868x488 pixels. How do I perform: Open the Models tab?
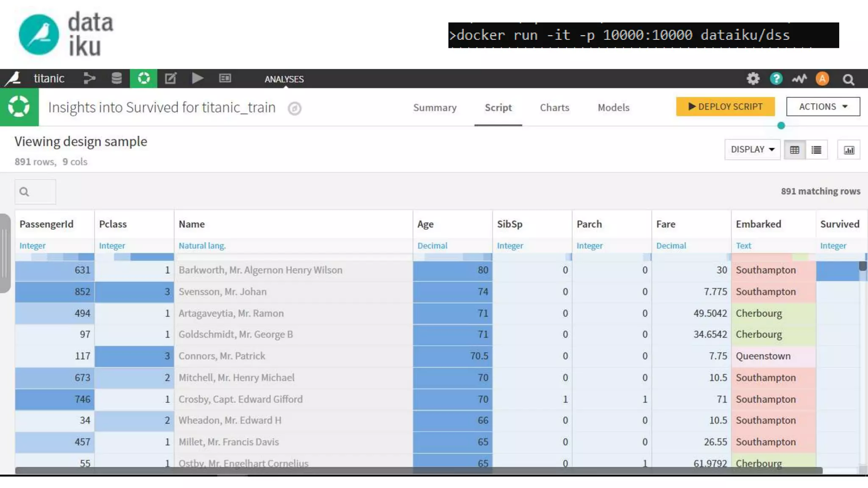click(x=613, y=108)
